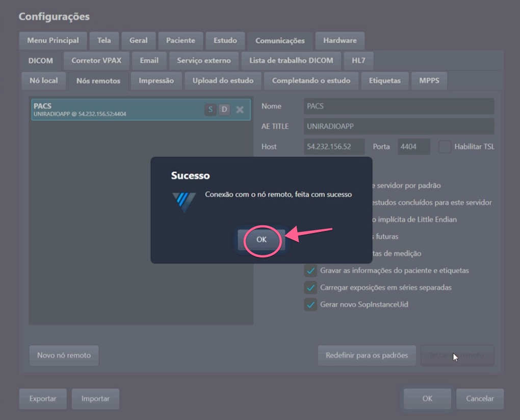
Task: Open the Corretor VPAX tab
Action: 96,60
